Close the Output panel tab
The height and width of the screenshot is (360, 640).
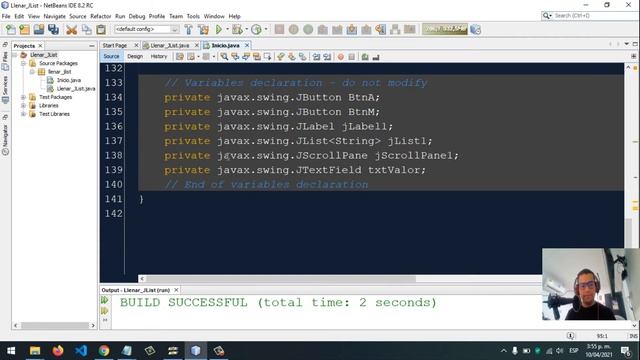click(x=176, y=290)
